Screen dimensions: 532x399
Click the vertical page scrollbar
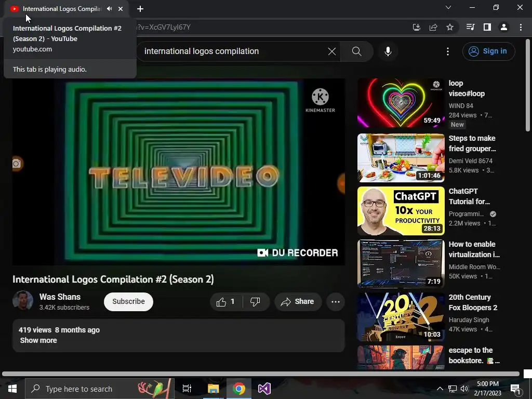pyautogui.click(x=528, y=86)
